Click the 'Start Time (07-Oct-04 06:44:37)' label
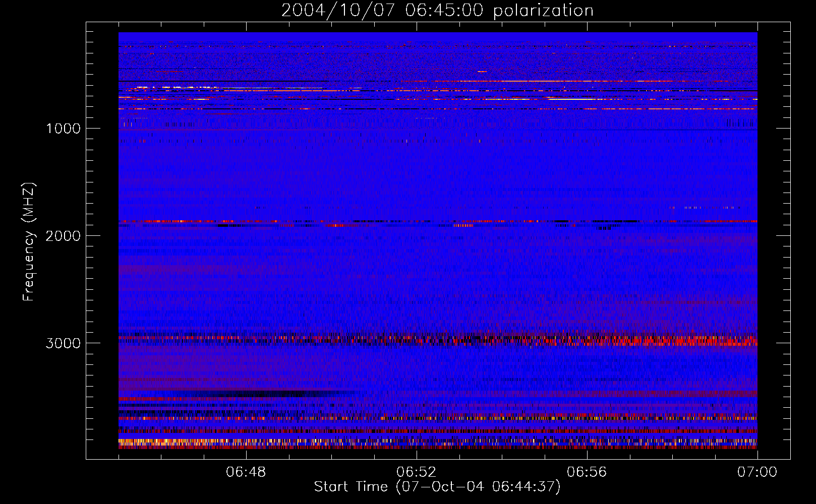The width and height of the screenshot is (816, 504). point(437,487)
